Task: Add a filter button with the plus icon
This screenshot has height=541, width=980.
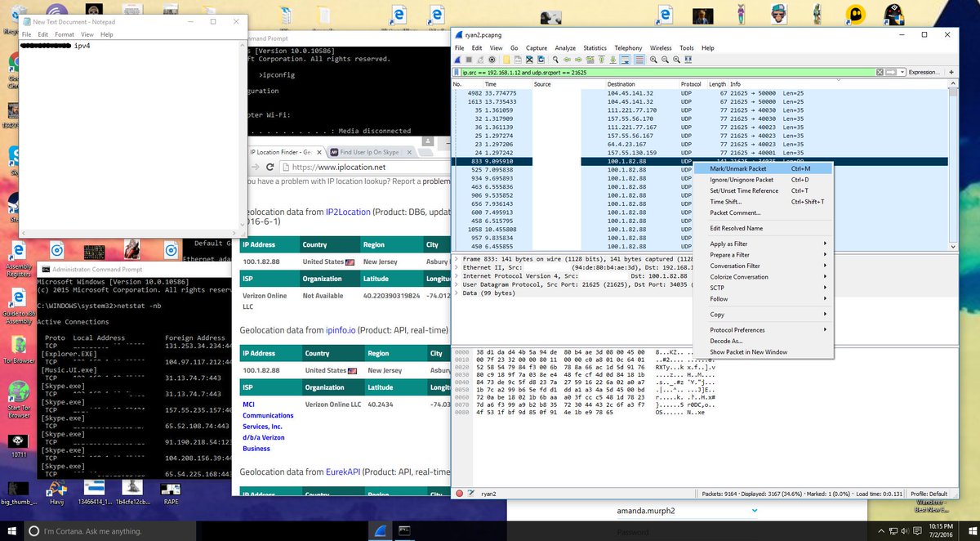Action: [x=951, y=72]
